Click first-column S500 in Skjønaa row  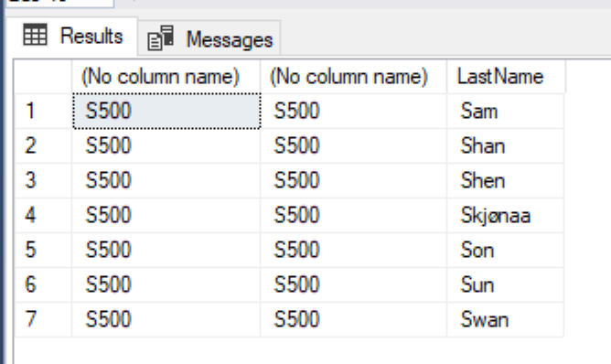click(166, 215)
